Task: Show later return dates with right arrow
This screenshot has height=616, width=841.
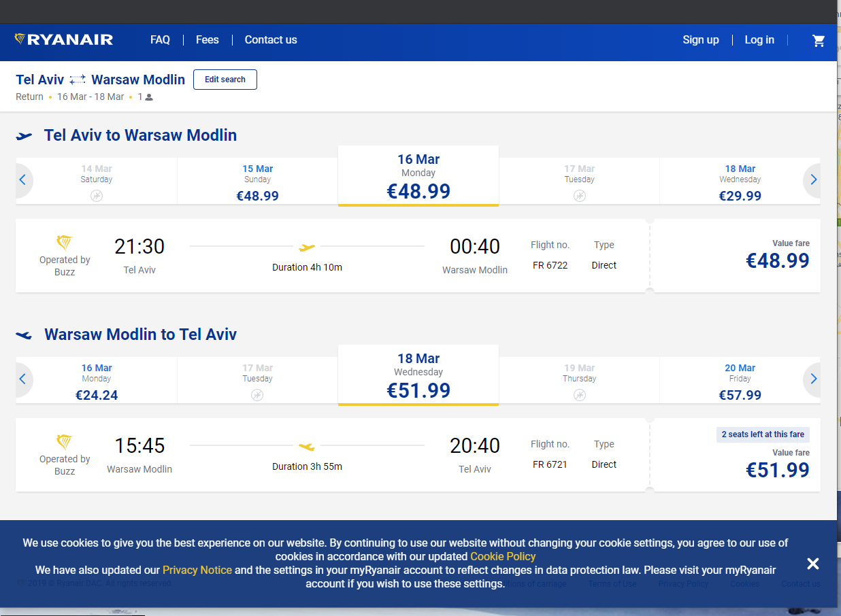Action: 813,379
